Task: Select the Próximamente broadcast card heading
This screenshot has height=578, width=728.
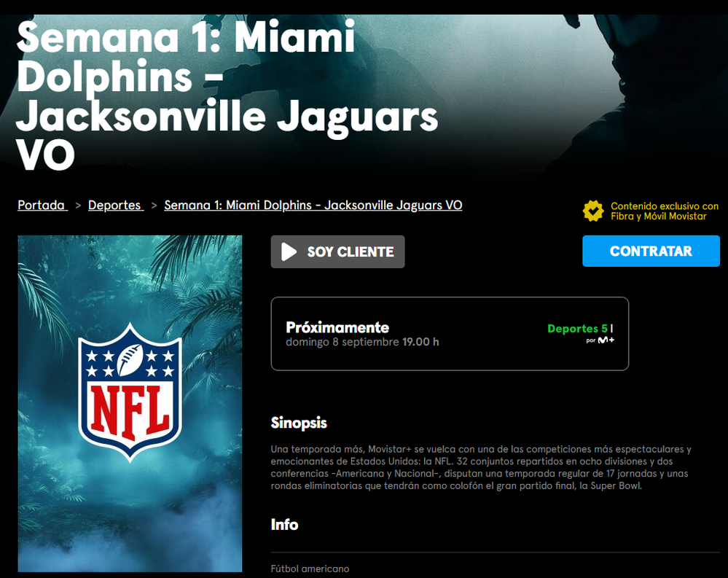Action: click(x=337, y=327)
